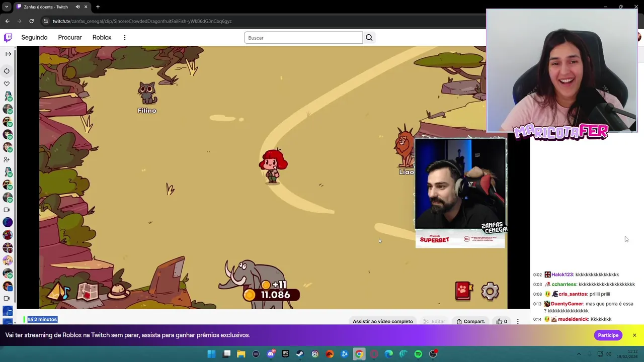Viewport: 644px width, 362px height.
Task: Open the Procurar tab
Action: pyautogui.click(x=70, y=38)
